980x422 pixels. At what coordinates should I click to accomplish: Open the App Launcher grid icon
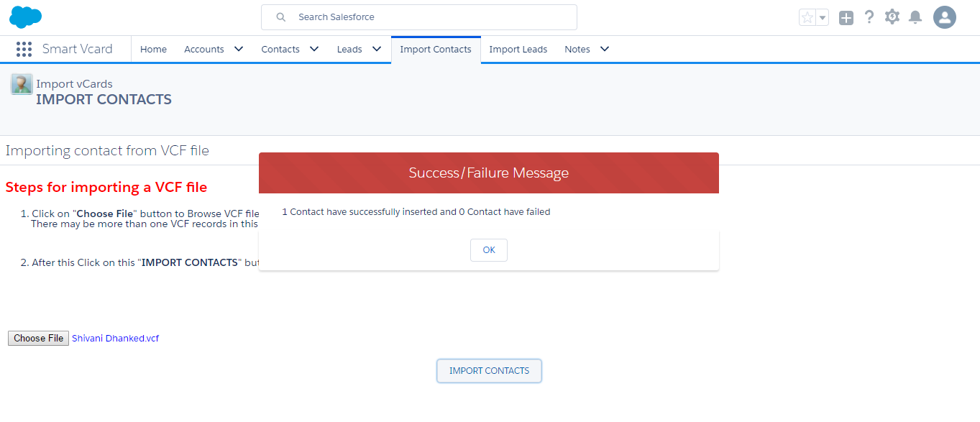pos(24,49)
